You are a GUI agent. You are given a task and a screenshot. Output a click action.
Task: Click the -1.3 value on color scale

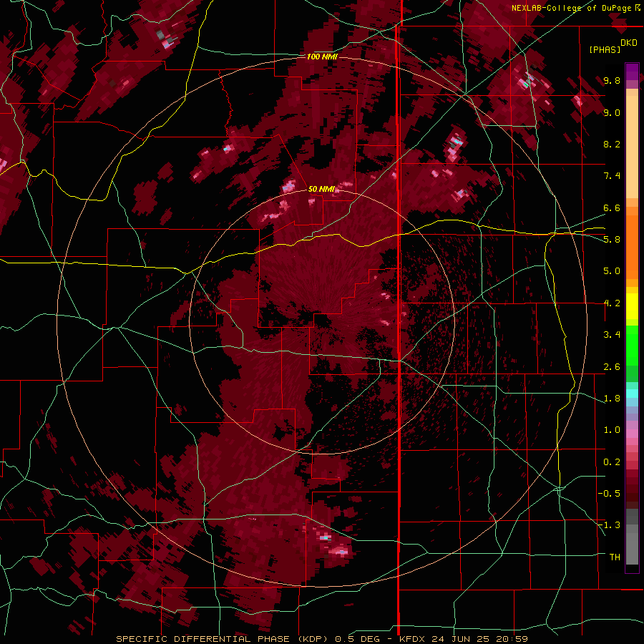(x=609, y=525)
